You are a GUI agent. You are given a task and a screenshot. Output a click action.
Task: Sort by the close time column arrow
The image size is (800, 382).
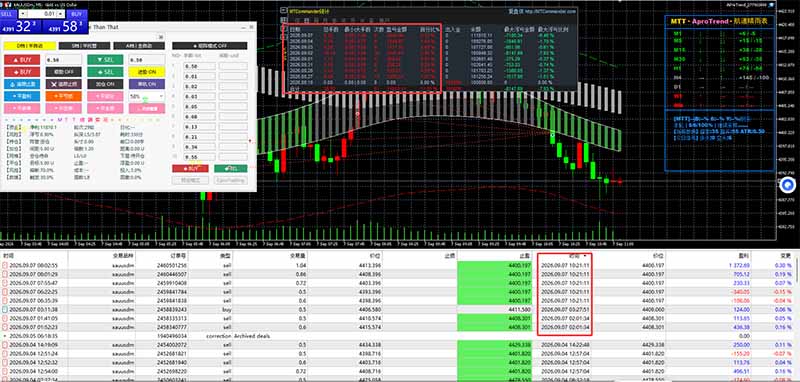point(584,256)
